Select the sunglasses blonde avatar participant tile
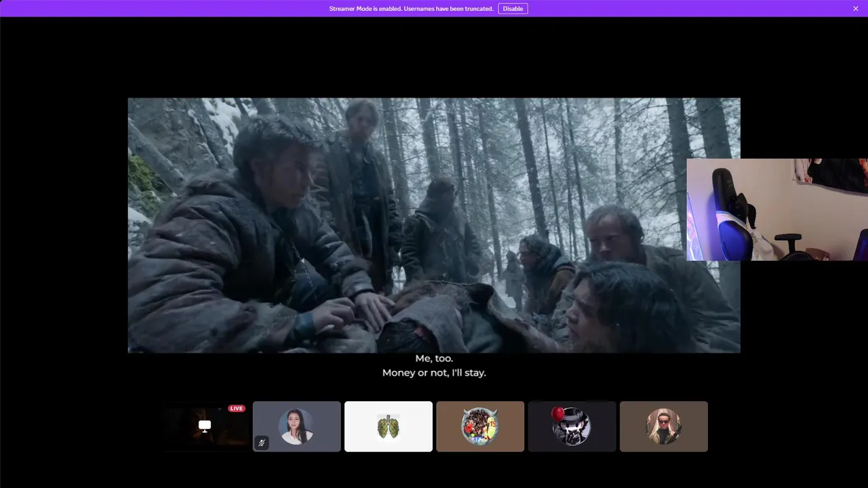 (664, 426)
